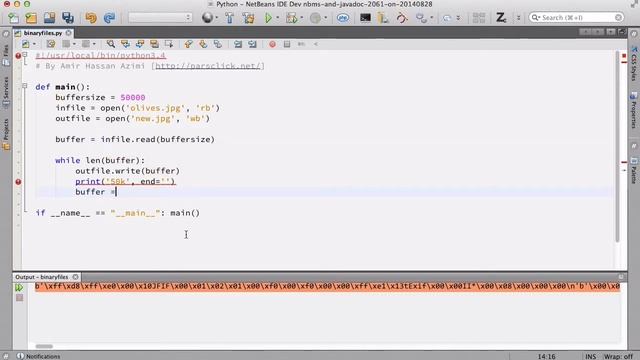This screenshot has width=640, height=360.
Task: Open the parsclick.net link in comment
Action: point(208,66)
